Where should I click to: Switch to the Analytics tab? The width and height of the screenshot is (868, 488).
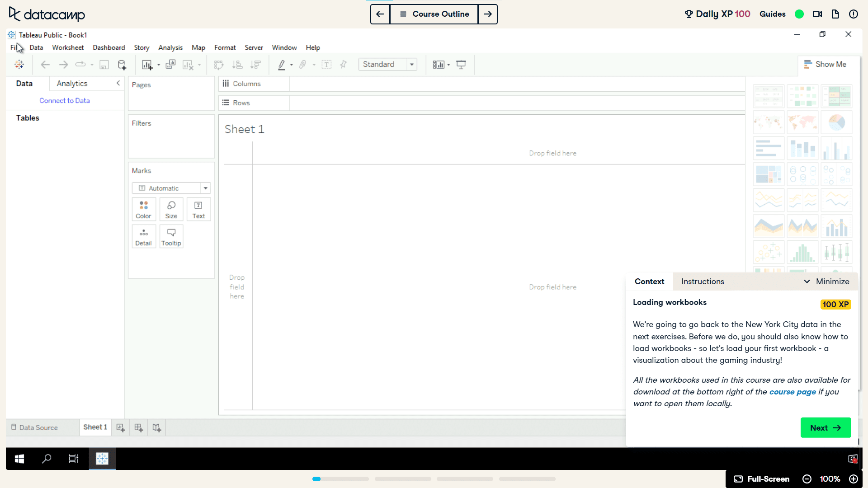tap(72, 83)
